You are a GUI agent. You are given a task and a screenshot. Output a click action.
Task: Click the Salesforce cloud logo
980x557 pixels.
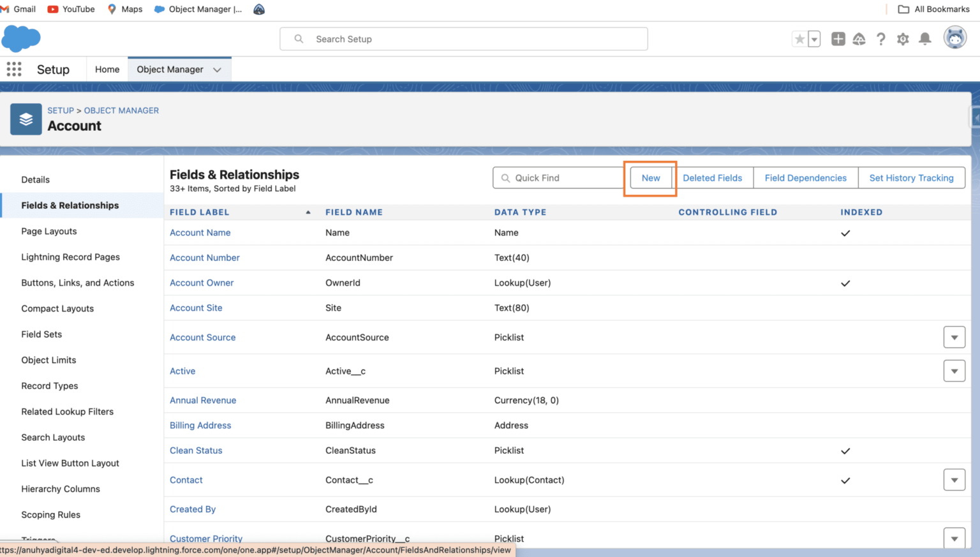(x=21, y=38)
